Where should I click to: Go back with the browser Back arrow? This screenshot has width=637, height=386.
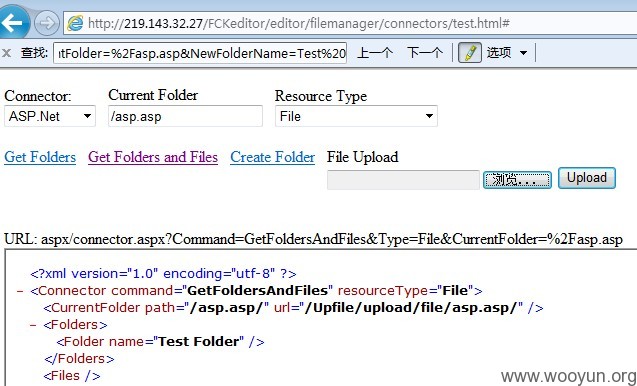[x=13, y=22]
